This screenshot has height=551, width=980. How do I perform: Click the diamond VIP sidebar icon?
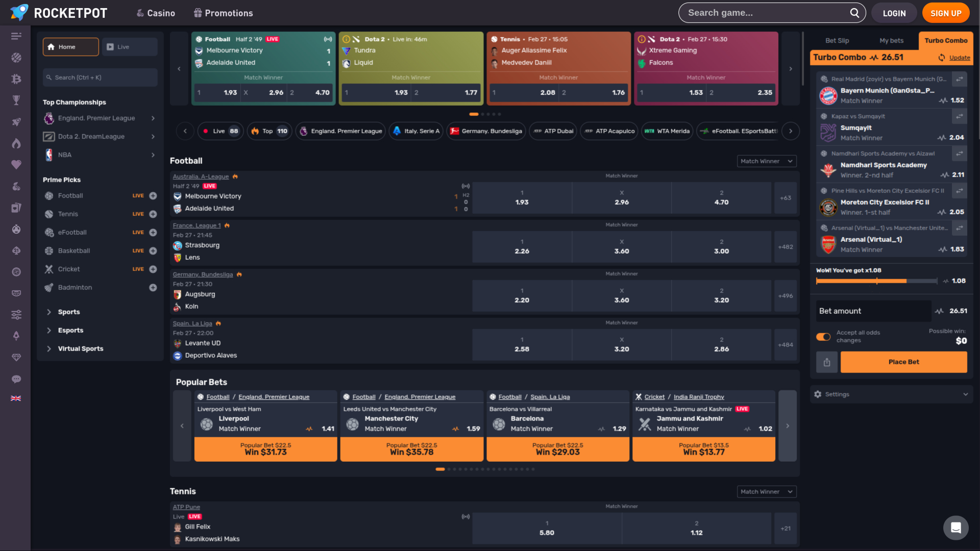[16, 357]
